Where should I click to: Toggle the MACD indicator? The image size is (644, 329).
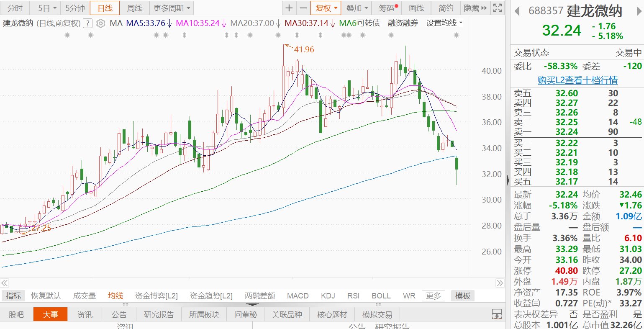point(298,296)
